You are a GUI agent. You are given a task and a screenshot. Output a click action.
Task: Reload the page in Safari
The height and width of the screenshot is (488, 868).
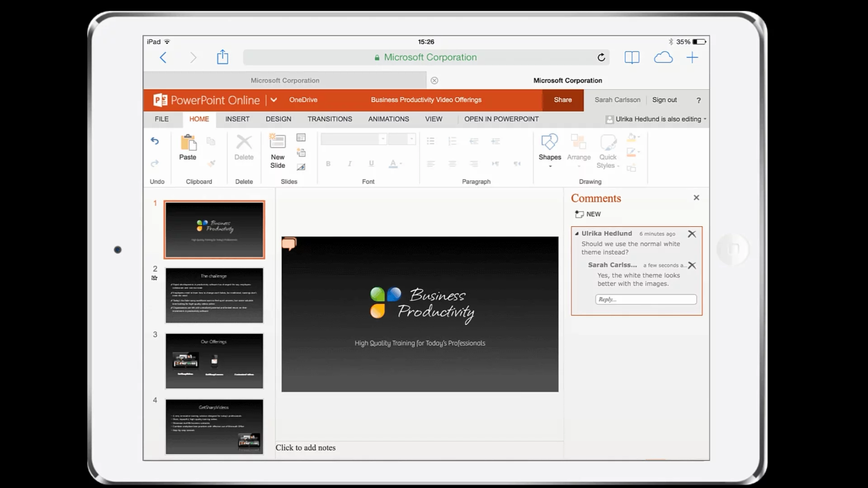click(x=601, y=57)
